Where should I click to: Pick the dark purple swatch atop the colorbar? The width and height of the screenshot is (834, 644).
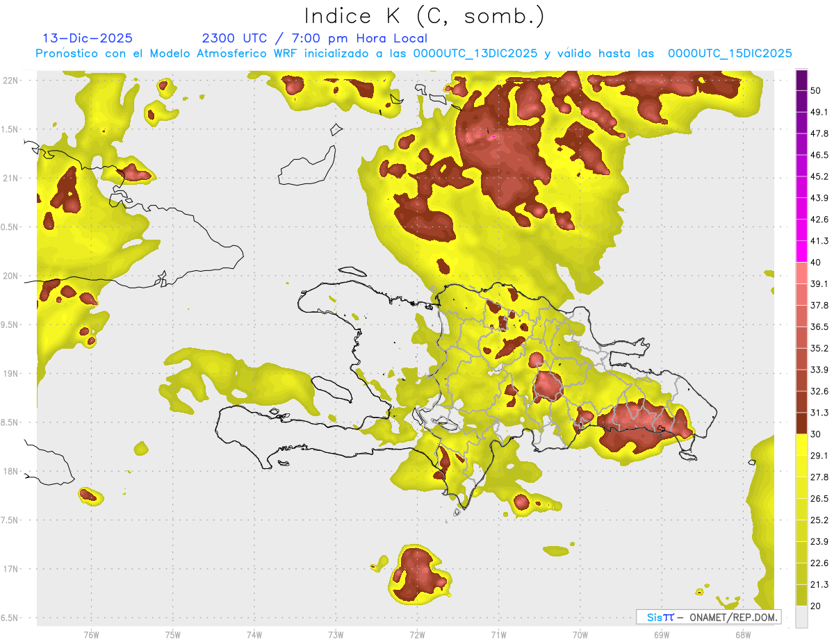click(x=801, y=81)
